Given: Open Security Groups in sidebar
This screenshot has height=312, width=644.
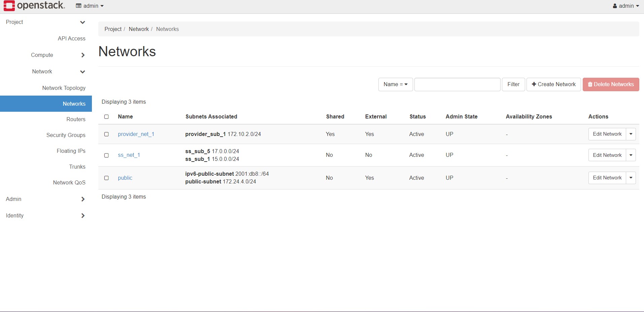Looking at the screenshot, I should coord(66,135).
